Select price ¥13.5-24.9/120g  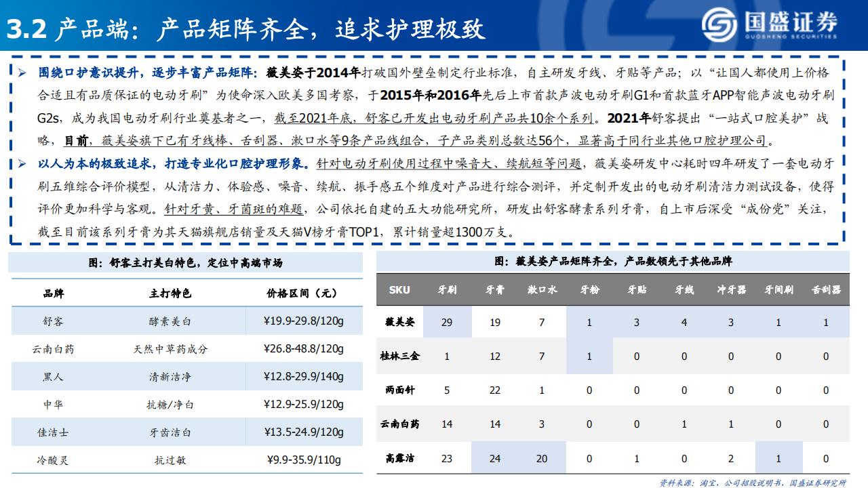(304, 432)
